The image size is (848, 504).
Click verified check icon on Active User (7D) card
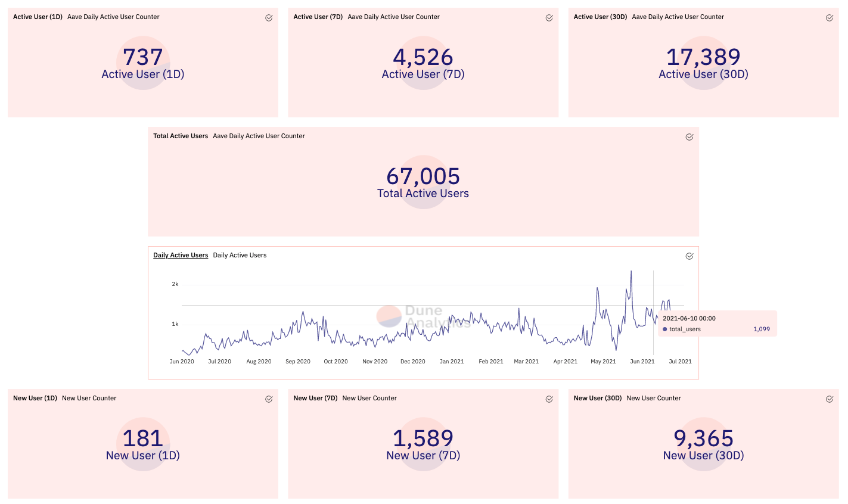[549, 18]
